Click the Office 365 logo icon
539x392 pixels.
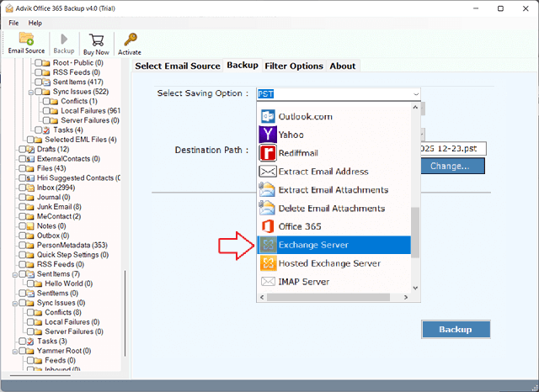268,226
